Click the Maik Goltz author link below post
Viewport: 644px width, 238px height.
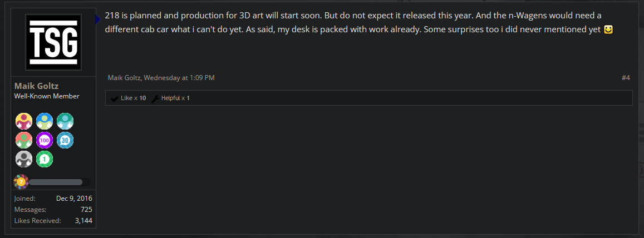click(124, 78)
